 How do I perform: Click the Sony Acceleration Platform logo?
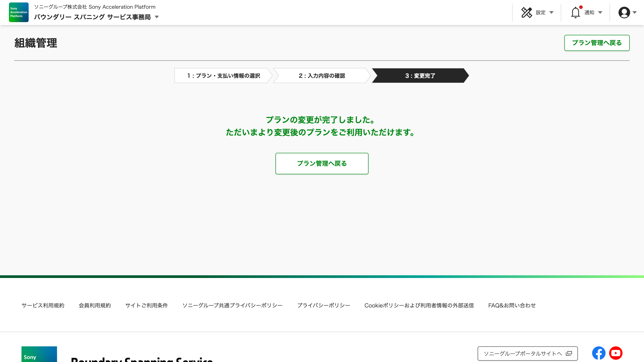click(19, 12)
